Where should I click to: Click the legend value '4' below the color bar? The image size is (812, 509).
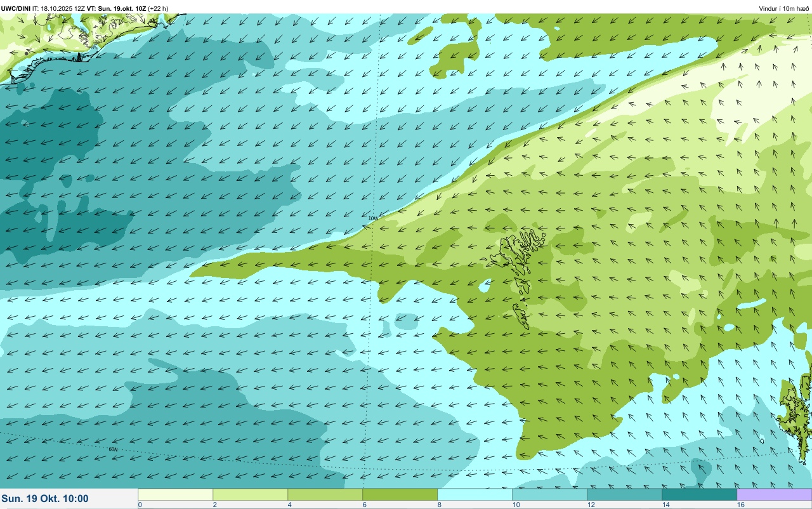(x=289, y=505)
